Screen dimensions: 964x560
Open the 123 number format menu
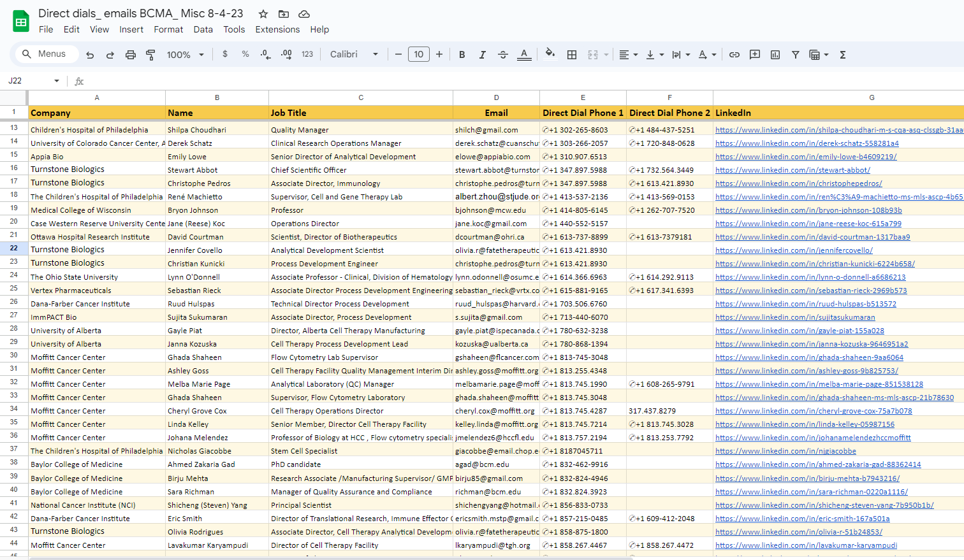307,54
